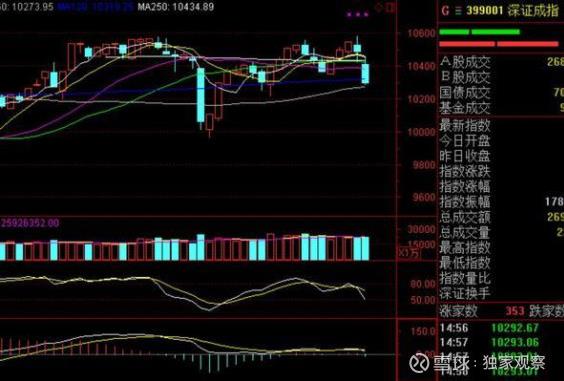Open the three-line menu icon before 399001

click(x=458, y=11)
